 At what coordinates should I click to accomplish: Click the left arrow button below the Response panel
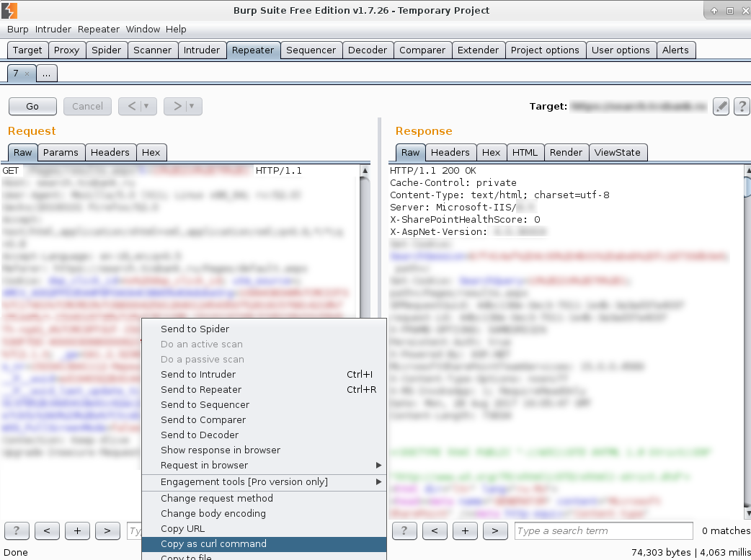pyautogui.click(x=435, y=530)
